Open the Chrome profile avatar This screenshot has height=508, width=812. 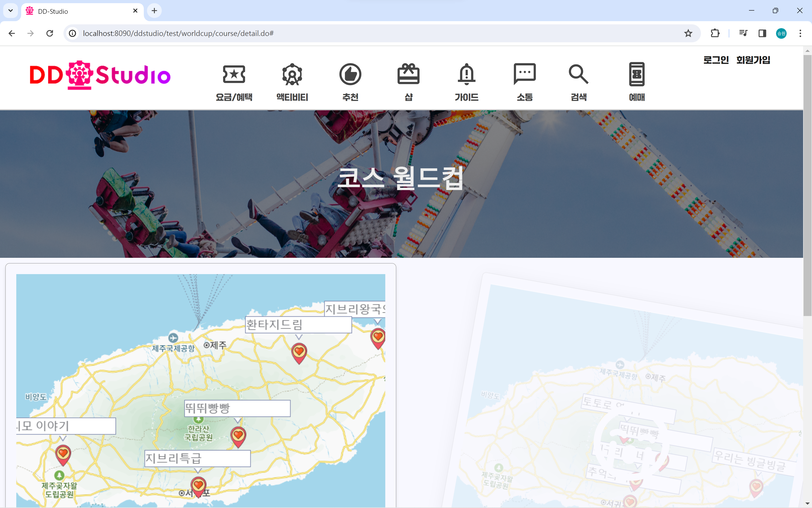point(781,33)
